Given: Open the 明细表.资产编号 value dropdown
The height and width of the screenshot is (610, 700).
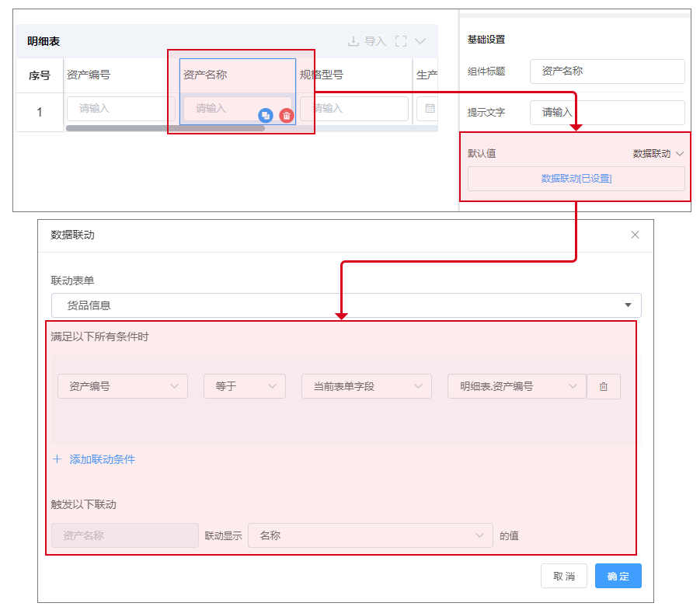Looking at the screenshot, I should (x=517, y=386).
